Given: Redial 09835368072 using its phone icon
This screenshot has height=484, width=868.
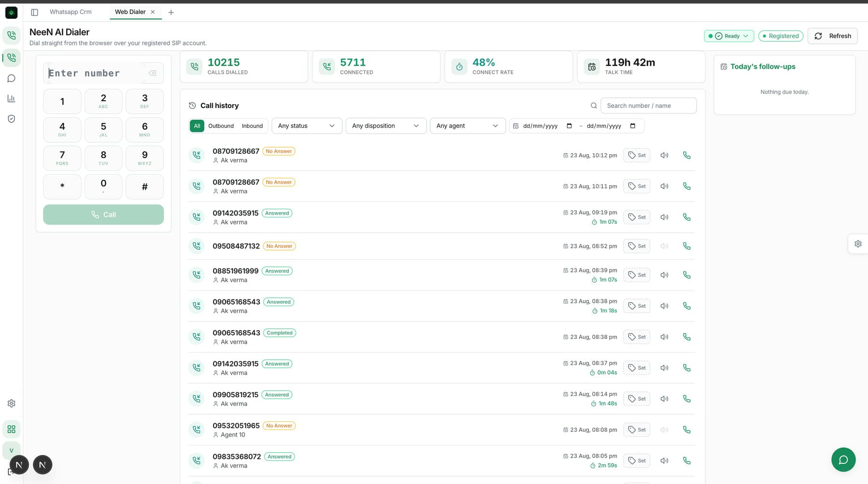Looking at the screenshot, I should (687, 460).
